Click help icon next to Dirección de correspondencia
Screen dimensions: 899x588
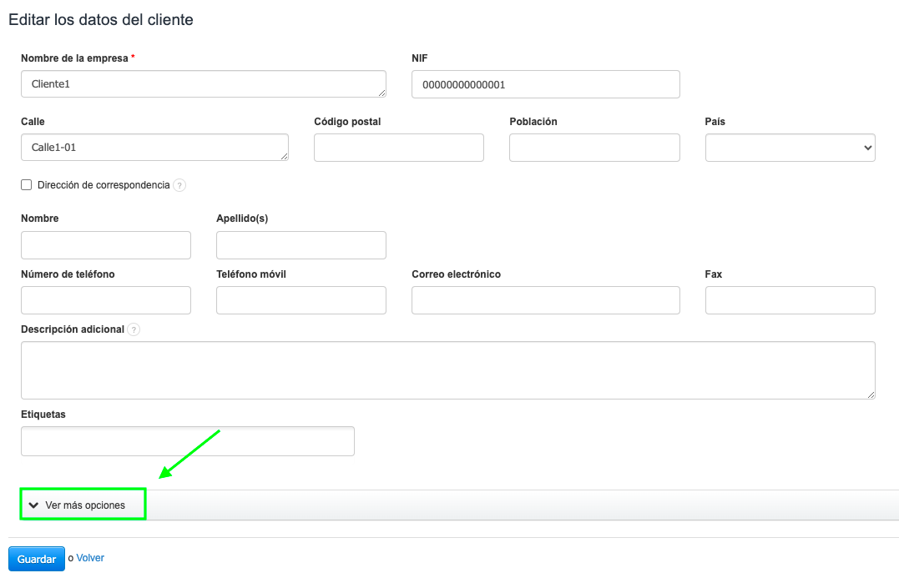coord(179,185)
